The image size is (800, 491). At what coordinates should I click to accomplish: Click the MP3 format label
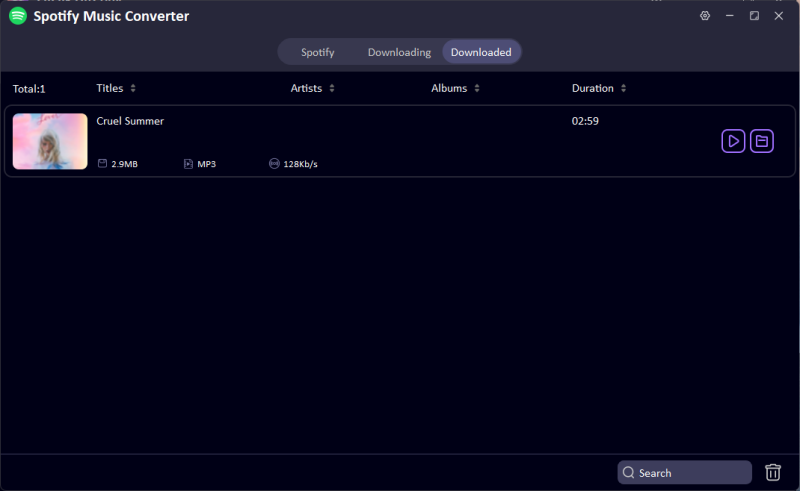pos(207,164)
